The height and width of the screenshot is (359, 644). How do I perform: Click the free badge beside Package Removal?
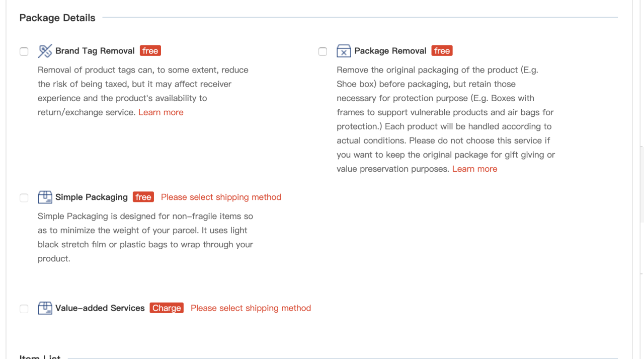[x=442, y=51]
